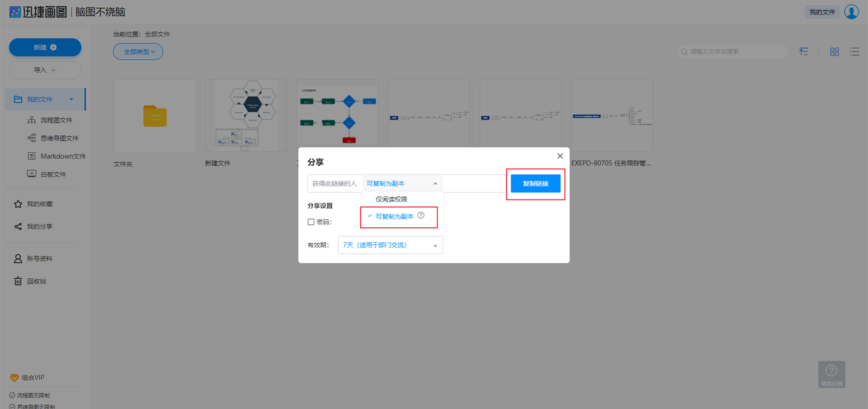This screenshot has width=868, height=409.
Task: Open 我的收藏 favorites
Action: click(39, 204)
